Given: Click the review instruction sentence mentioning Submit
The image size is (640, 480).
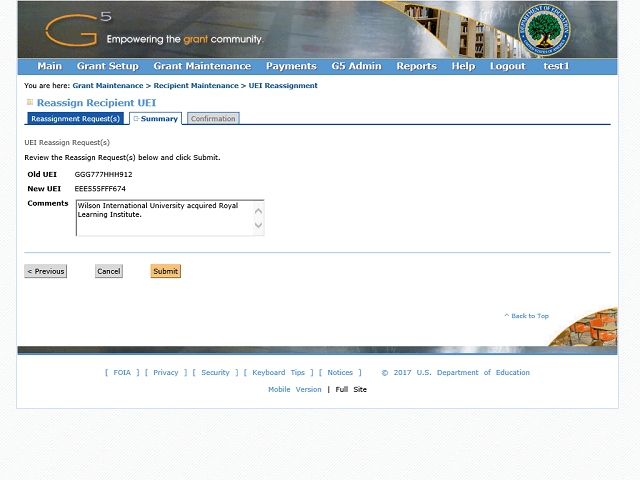Looking at the screenshot, I should (122, 158).
